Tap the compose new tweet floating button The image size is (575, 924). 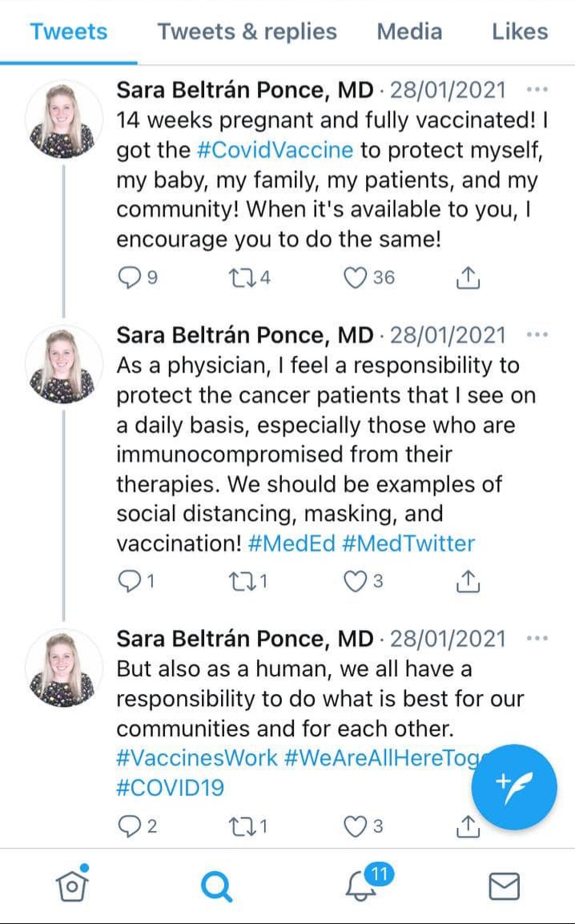(x=513, y=787)
